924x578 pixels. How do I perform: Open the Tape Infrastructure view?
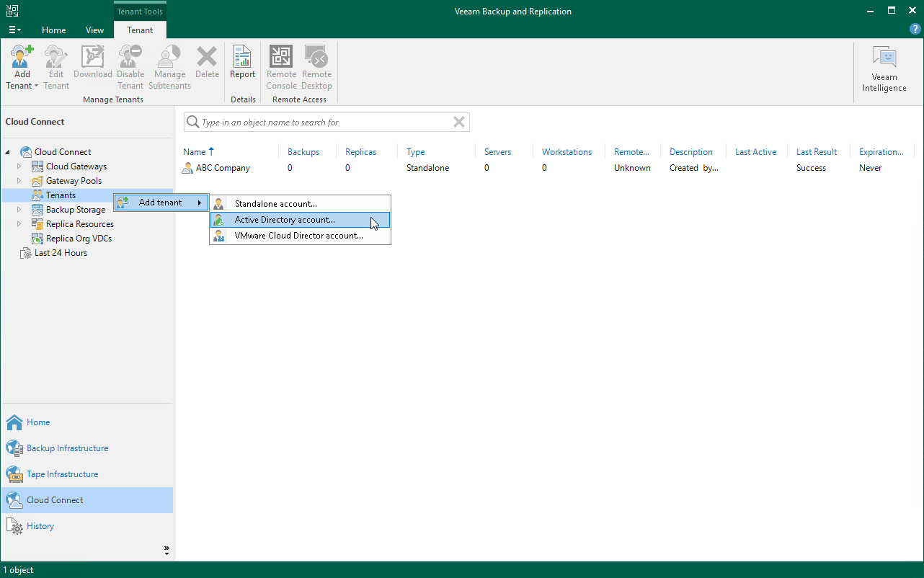(87, 474)
